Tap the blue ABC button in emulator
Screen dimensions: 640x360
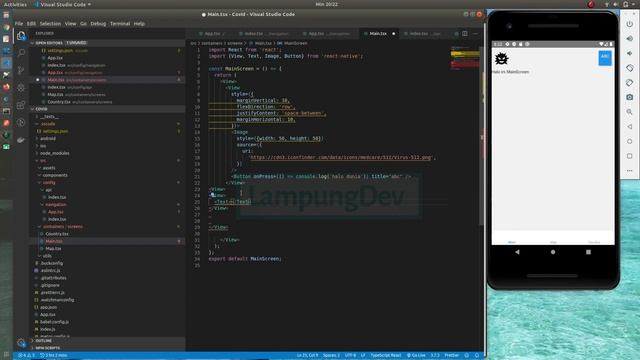[x=604, y=58]
